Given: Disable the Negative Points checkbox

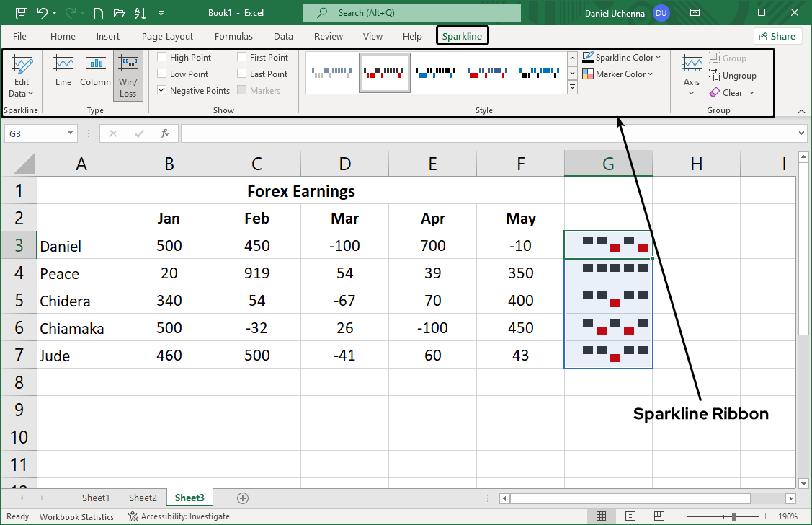Looking at the screenshot, I should click(x=161, y=89).
